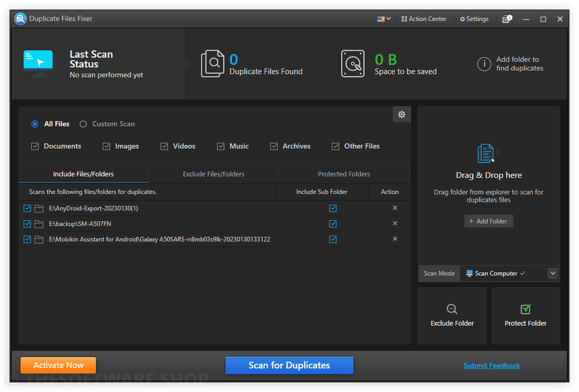Open the Submit Feedback link
The height and width of the screenshot is (392, 579).
(491, 366)
